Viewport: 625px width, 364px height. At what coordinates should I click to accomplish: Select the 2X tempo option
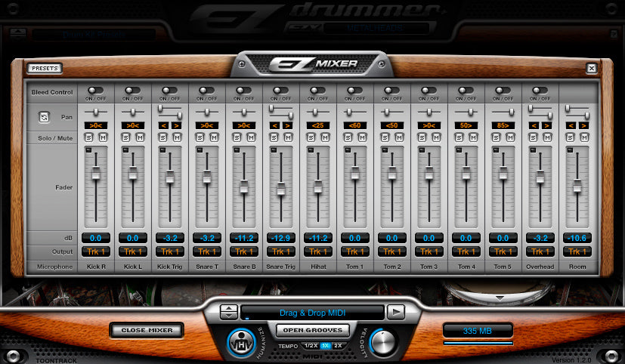click(337, 345)
